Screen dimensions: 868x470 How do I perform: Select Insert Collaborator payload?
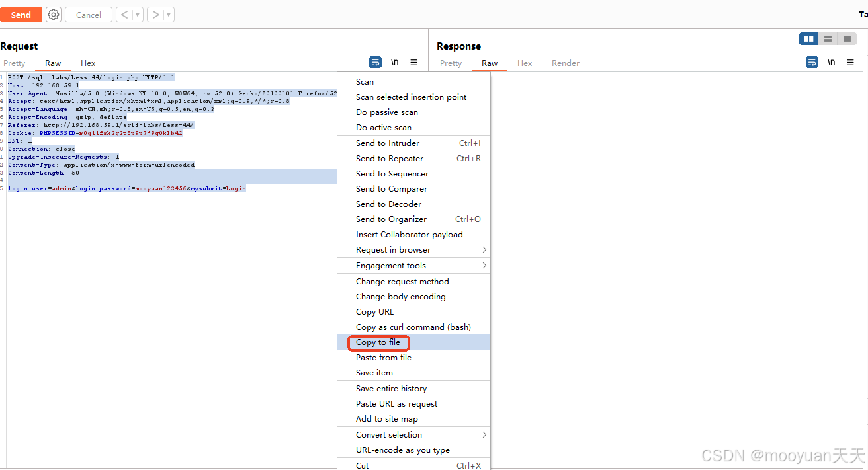click(413, 235)
